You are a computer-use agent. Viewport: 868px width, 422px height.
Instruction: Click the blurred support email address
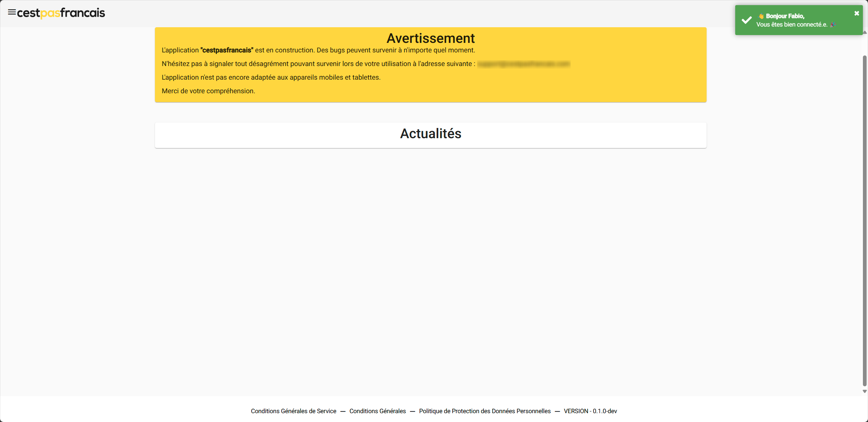pos(523,64)
